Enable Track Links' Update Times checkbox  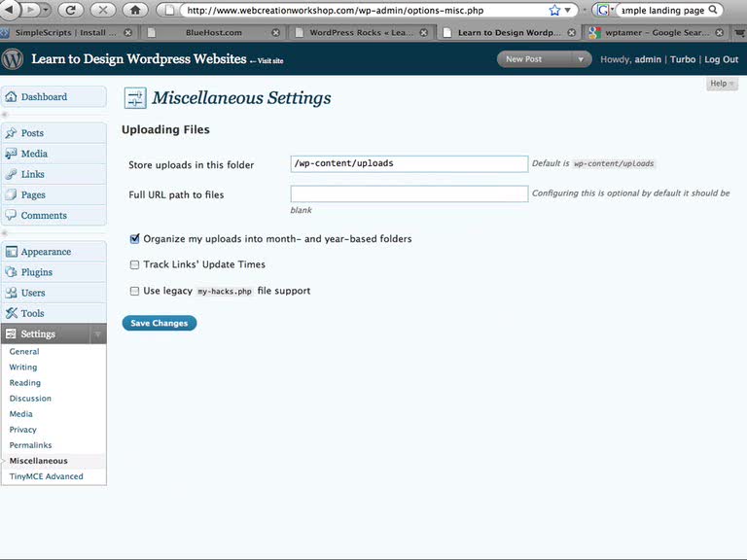[135, 264]
